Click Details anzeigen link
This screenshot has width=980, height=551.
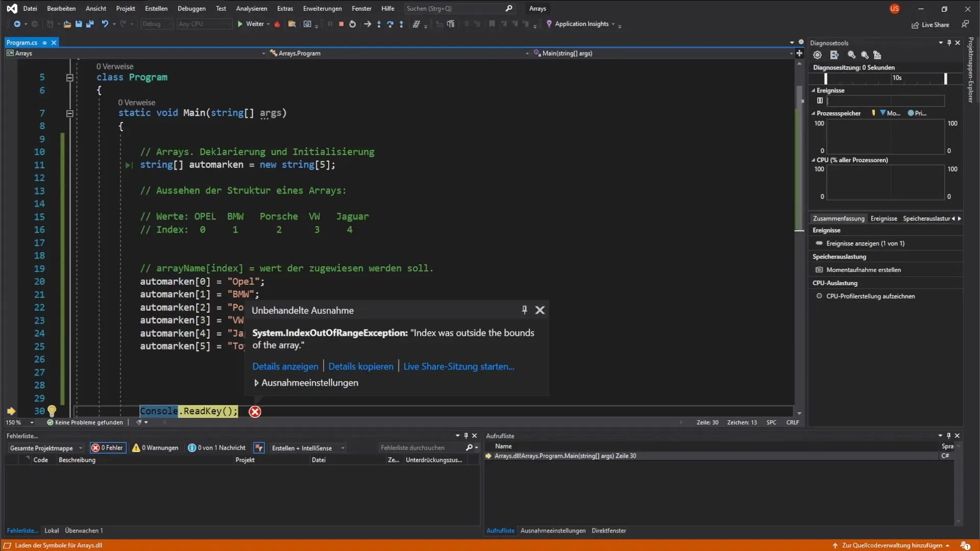[x=285, y=366]
